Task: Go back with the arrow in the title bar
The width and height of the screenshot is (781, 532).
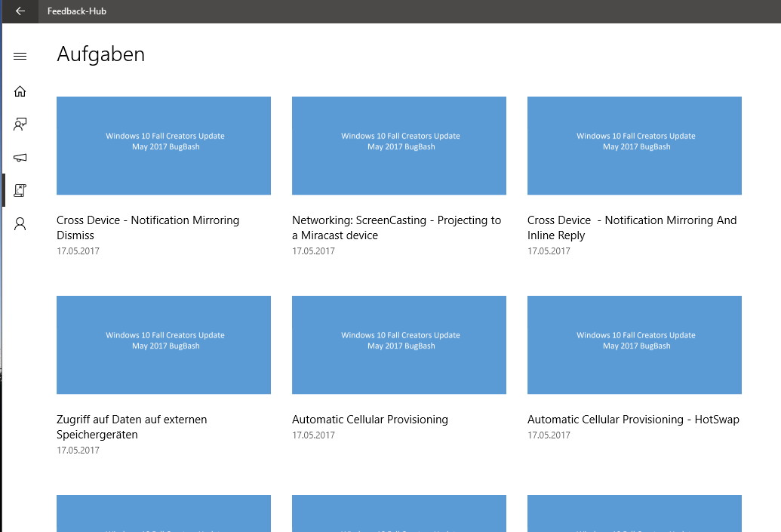Action: click(x=20, y=11)
